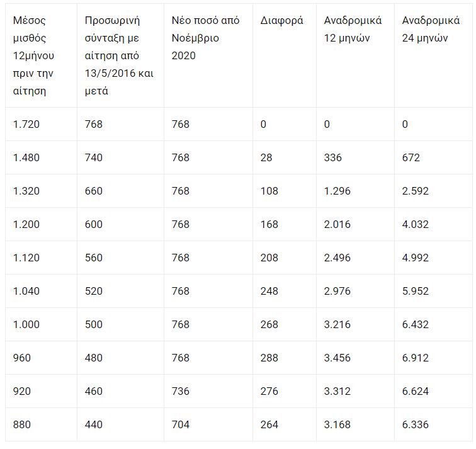
Task: Select the 6.912 retroactive amount cell
Action: coord(415,358)
